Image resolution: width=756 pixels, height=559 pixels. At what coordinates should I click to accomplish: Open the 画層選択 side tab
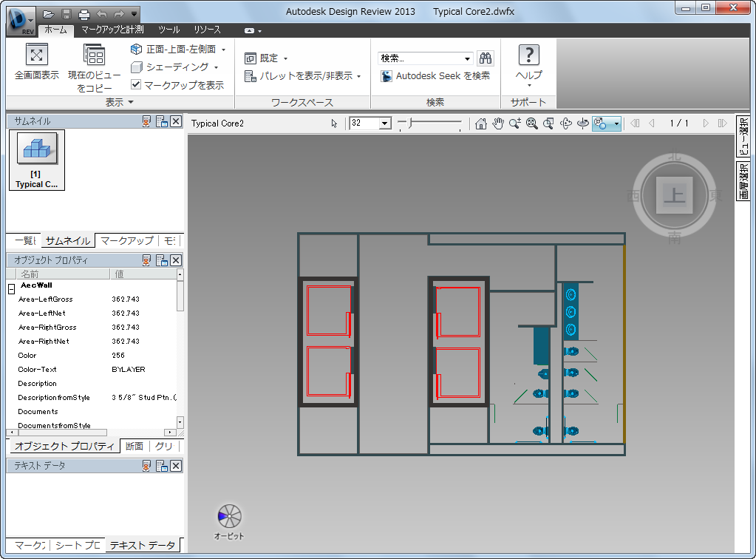[x=743, y=181]
